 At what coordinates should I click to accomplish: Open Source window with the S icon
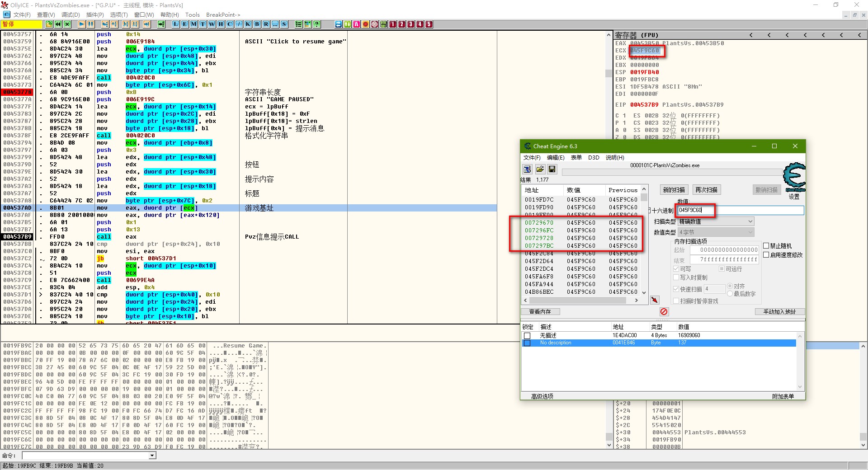[x=284, y=24]
